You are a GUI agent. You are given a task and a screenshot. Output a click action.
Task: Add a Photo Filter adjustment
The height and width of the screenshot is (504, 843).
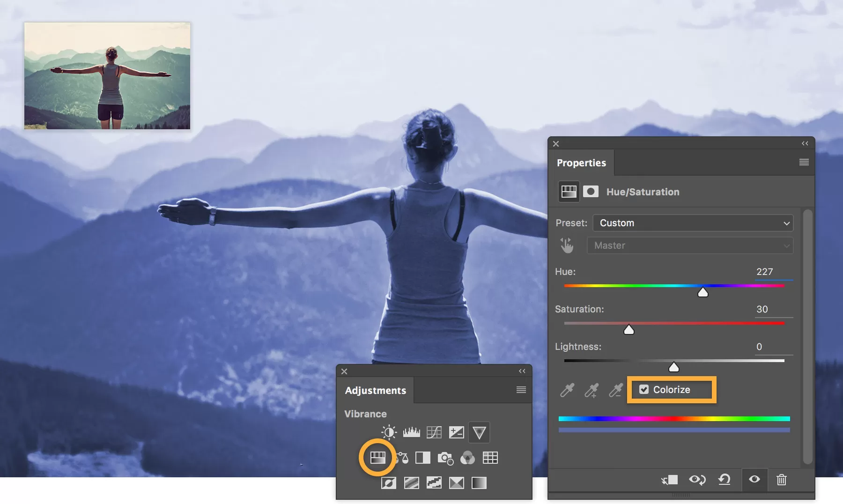point(445,459)
